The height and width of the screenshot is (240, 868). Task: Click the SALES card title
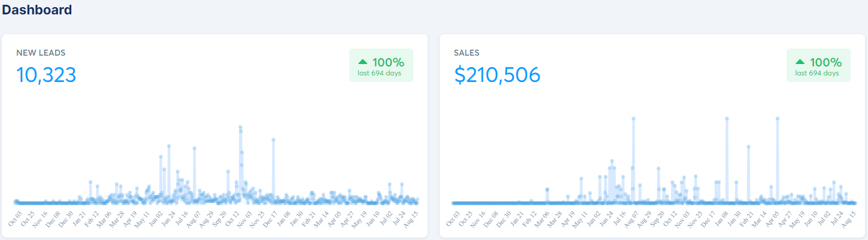[467, 53]
